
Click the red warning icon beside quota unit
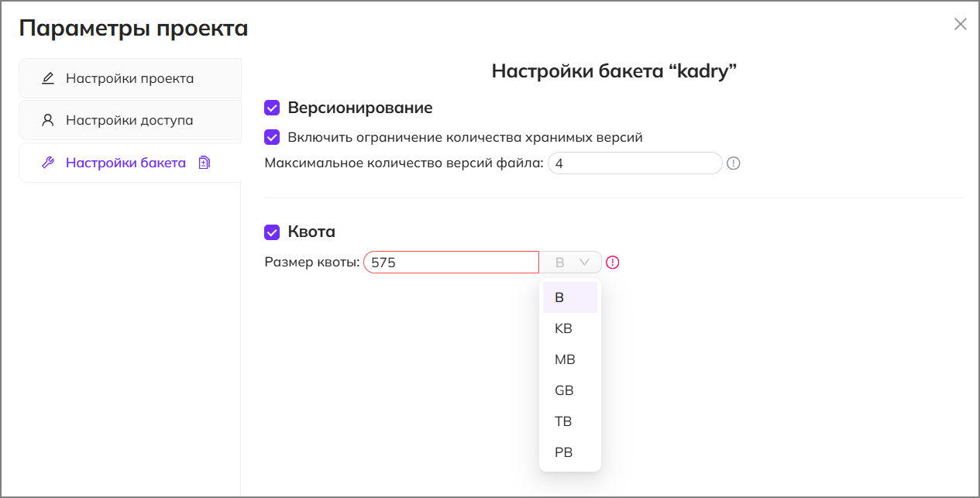pyautogui.click(x=613, y=263)
